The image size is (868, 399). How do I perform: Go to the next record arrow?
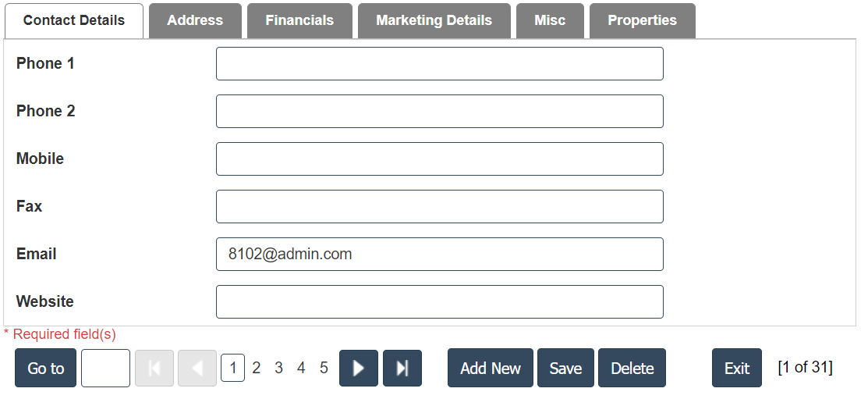(x=359, y=369)
